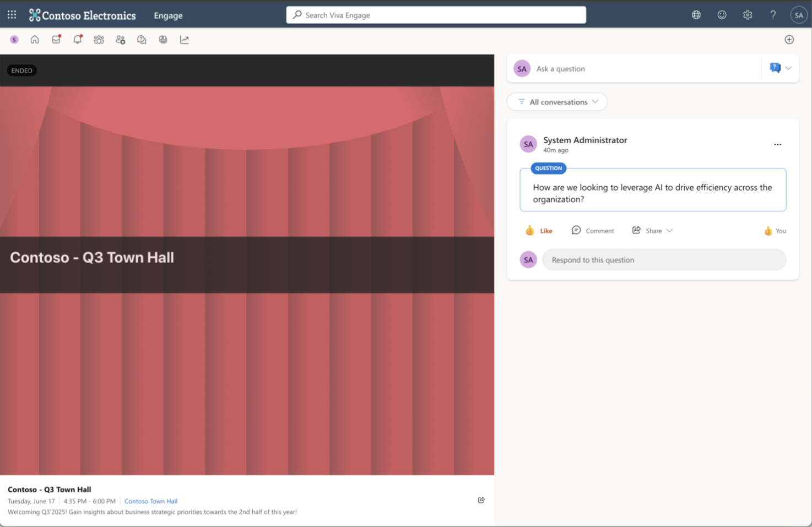Open the Campaigns icon
Viewport: 812px width, 527px height.
pos(163,39)
